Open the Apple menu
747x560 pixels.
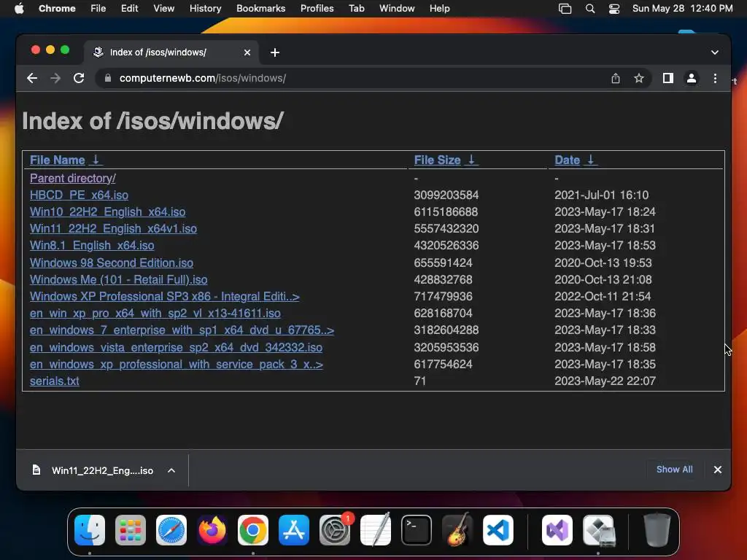click(19, 9)
